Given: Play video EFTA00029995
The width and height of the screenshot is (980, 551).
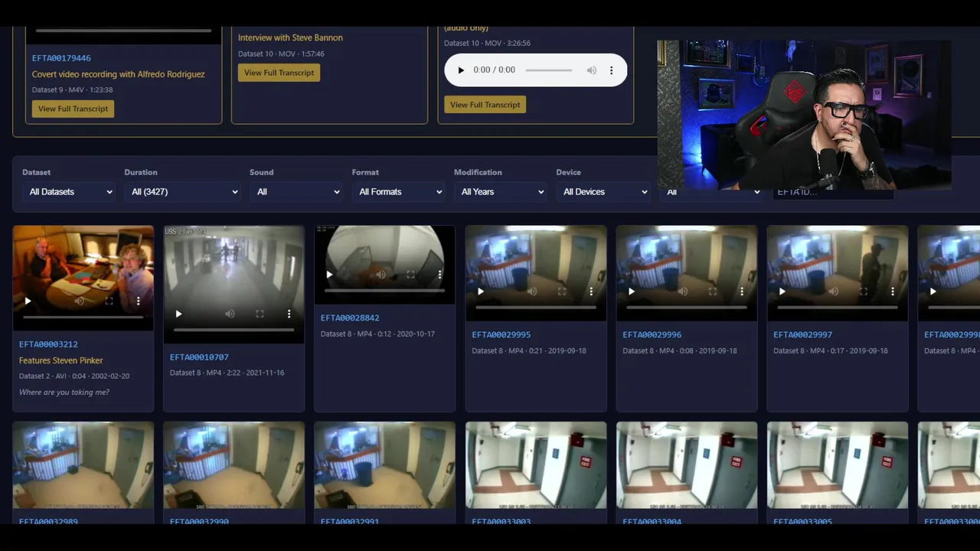Looking at the screenshot, I should coord(481,292).
